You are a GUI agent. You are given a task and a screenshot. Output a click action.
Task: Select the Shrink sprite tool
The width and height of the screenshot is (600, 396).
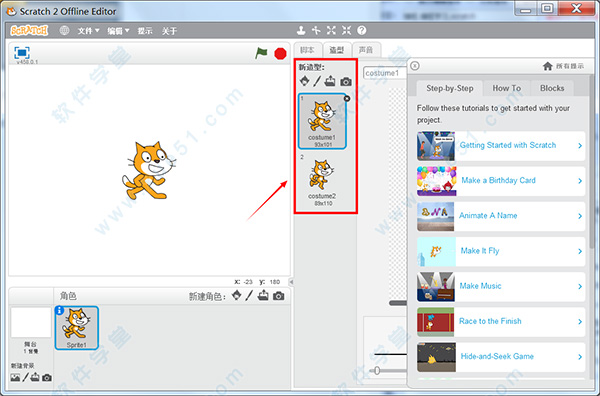click(x=346, y=30)
